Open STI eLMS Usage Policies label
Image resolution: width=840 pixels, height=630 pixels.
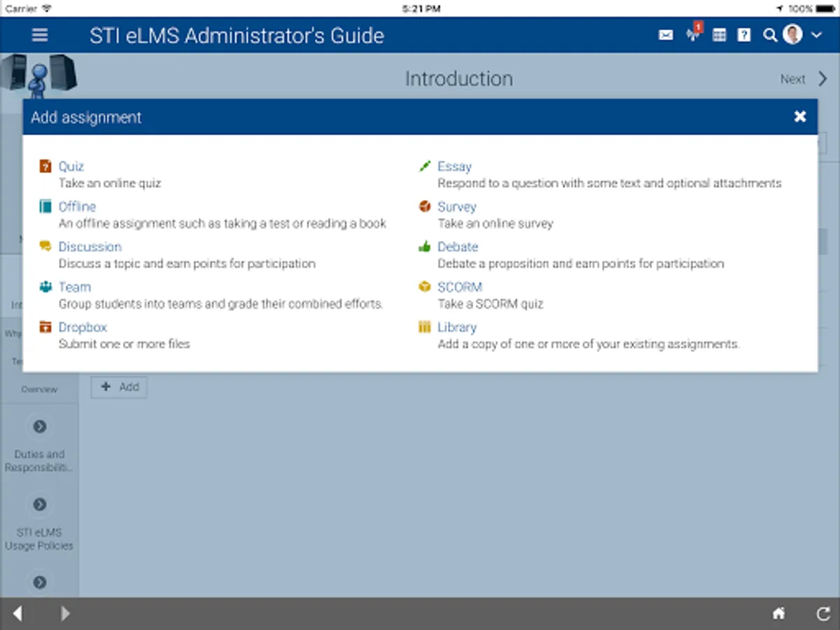(39, 539)
